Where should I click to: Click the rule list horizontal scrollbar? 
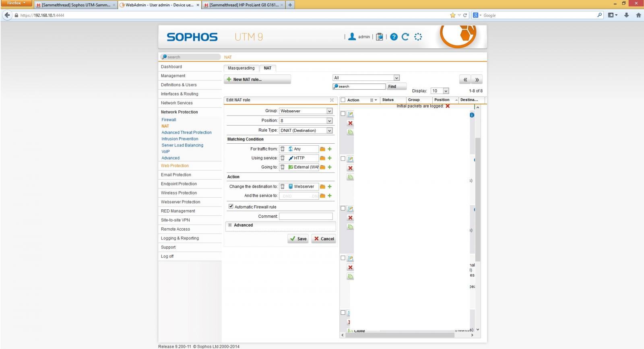400,335
